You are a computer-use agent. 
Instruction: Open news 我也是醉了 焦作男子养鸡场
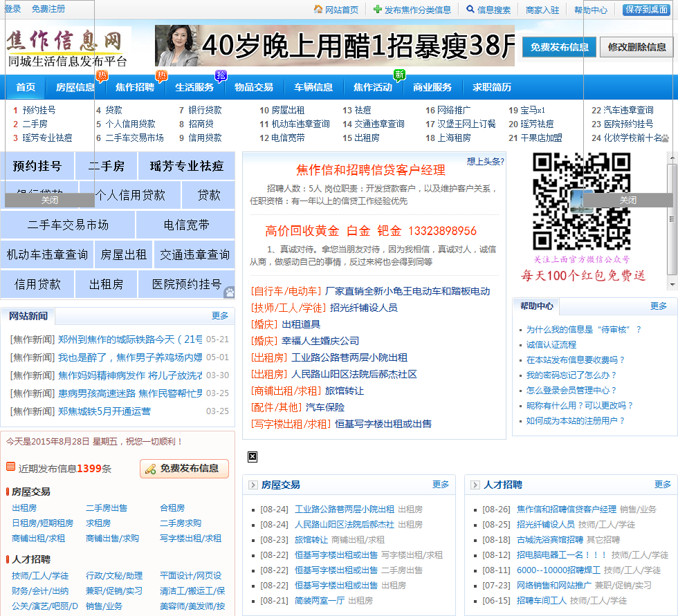[130, 357]
